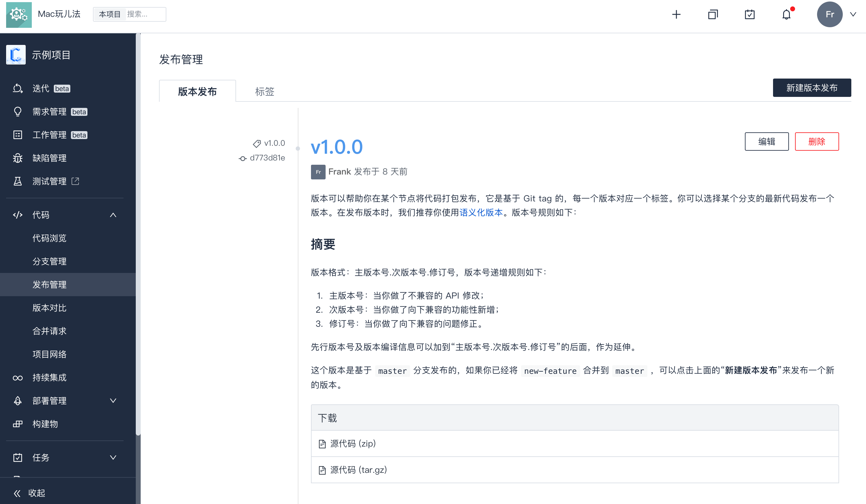Click the Mac玩儿法 team logo icon
Image resolution: width=866 pixels, height=504 pixels.
point(19,15)
